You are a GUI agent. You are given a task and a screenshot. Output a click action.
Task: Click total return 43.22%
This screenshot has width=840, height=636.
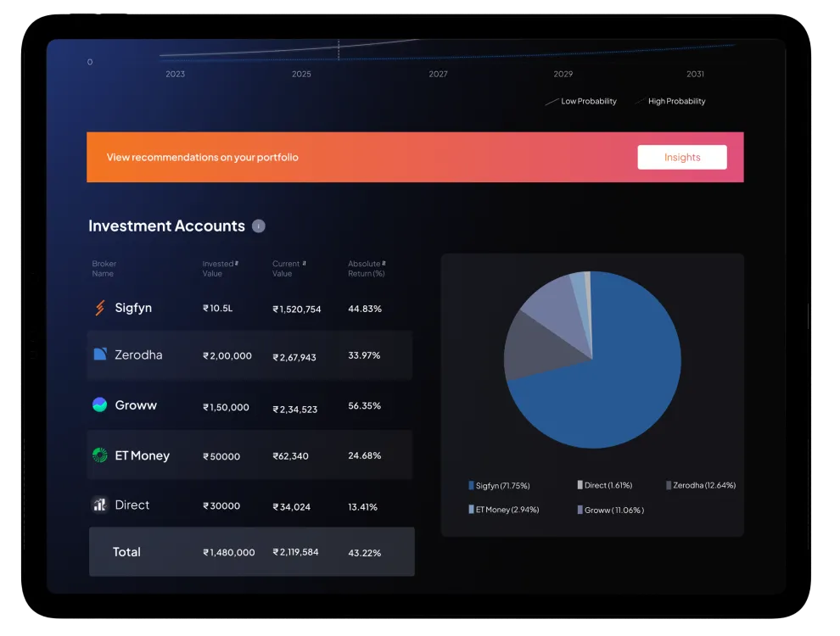point(364,553)
